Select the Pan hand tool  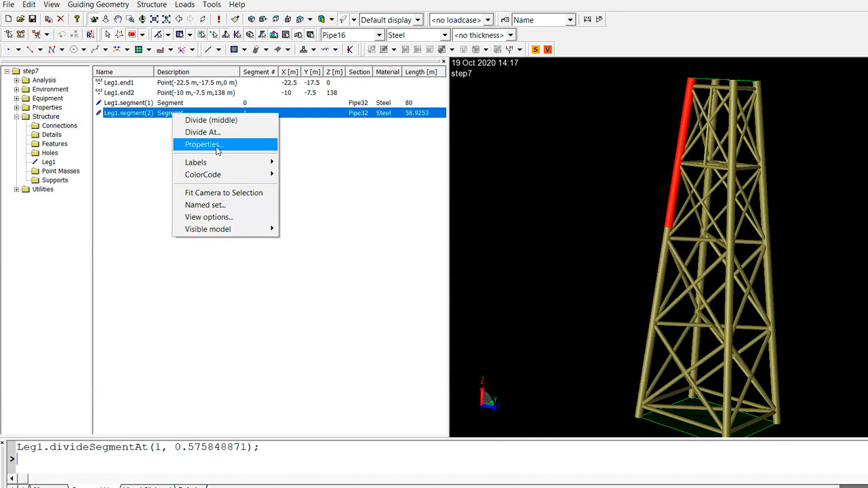[x=117, y=20]
